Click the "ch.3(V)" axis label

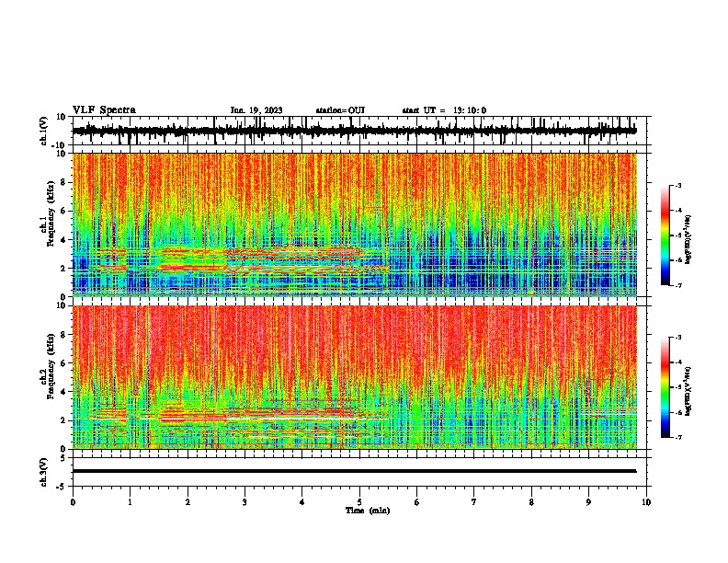[x=44, y=473]
